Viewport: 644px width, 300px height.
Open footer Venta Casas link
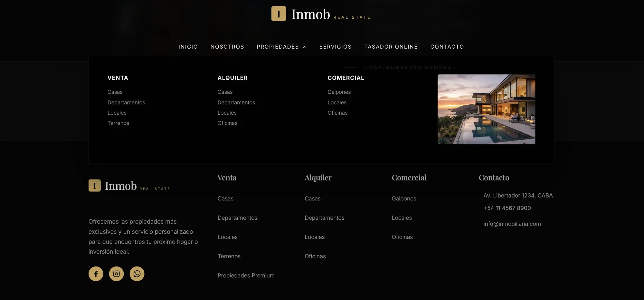[x=225, y=198]
